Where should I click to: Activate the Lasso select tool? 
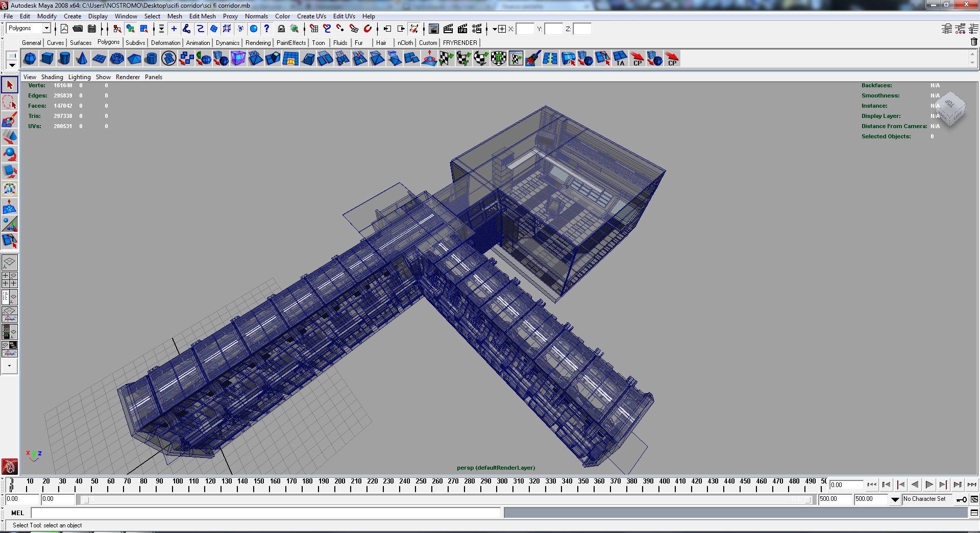pyautogui.click(x=10, y=102)
